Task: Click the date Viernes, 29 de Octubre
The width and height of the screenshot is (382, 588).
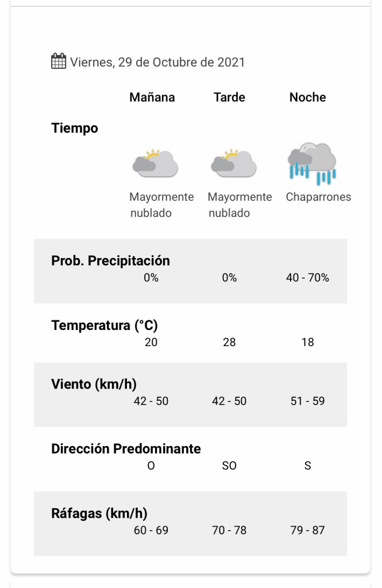Action: [x=157, y=62]
